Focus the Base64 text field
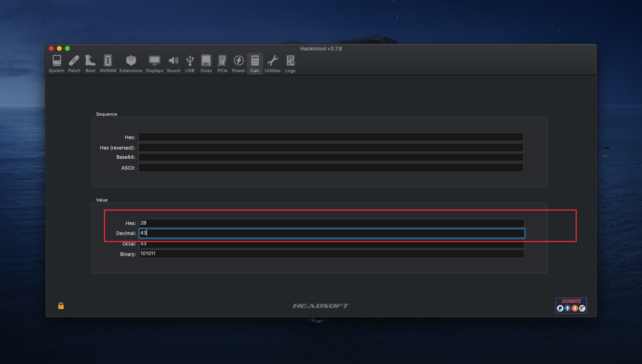642x364 pixels. point(331,157)
